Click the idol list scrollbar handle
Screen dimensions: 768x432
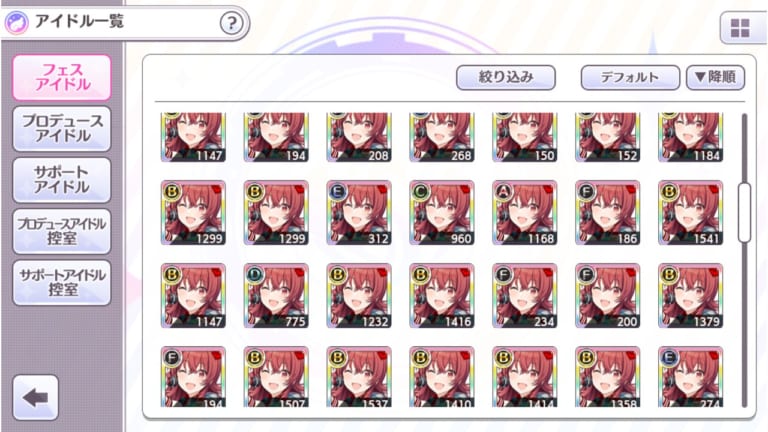click(x=744, y=213)
